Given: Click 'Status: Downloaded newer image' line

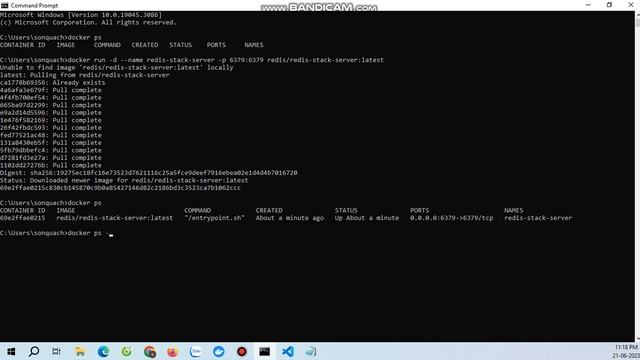Looking at the screenshot, I should pos(124,180).
